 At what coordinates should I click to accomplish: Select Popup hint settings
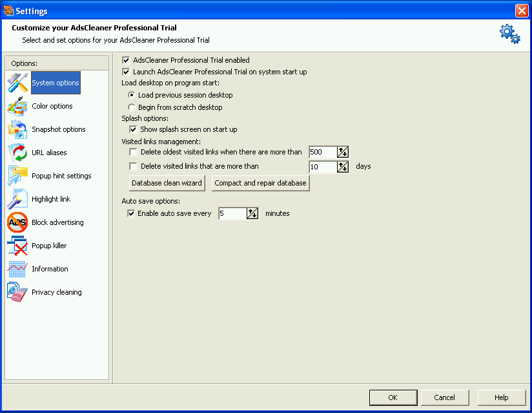(61, 176)
